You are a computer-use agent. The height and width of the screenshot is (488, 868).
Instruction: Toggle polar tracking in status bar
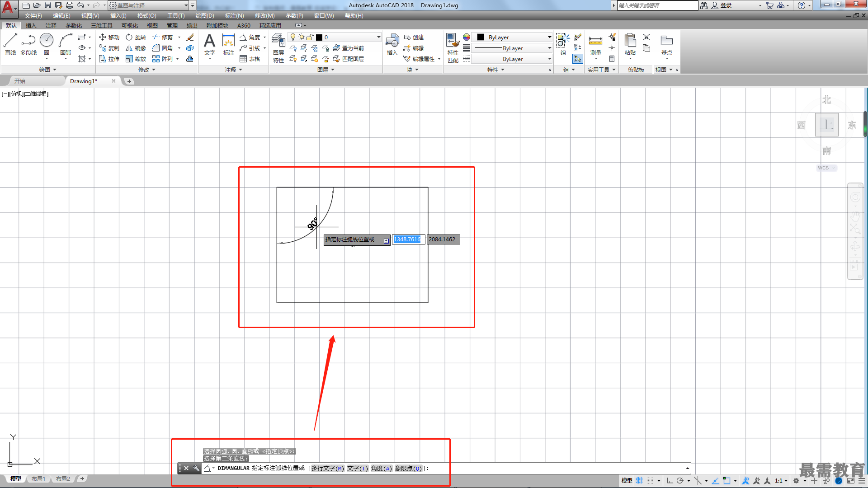tap(680, 481)
